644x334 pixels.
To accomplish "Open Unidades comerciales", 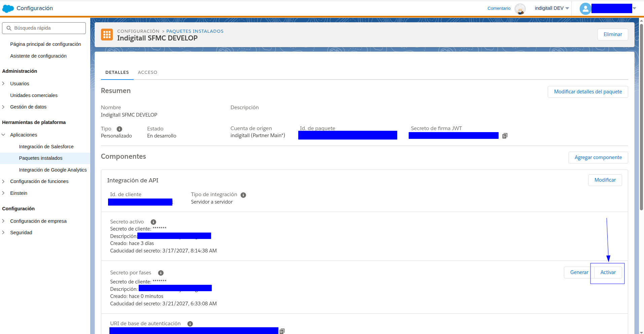I will [x=34, y=95].
